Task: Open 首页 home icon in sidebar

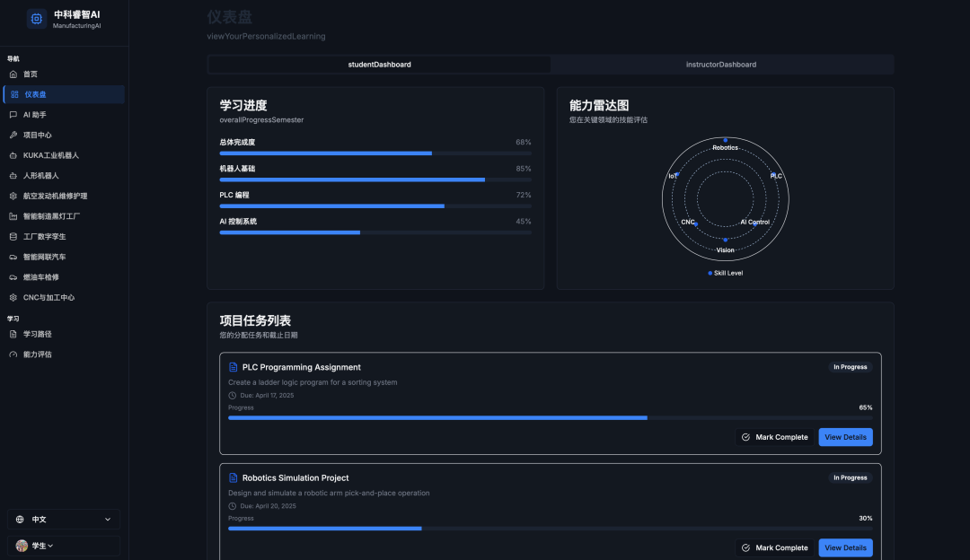Action: click(13, 74)
